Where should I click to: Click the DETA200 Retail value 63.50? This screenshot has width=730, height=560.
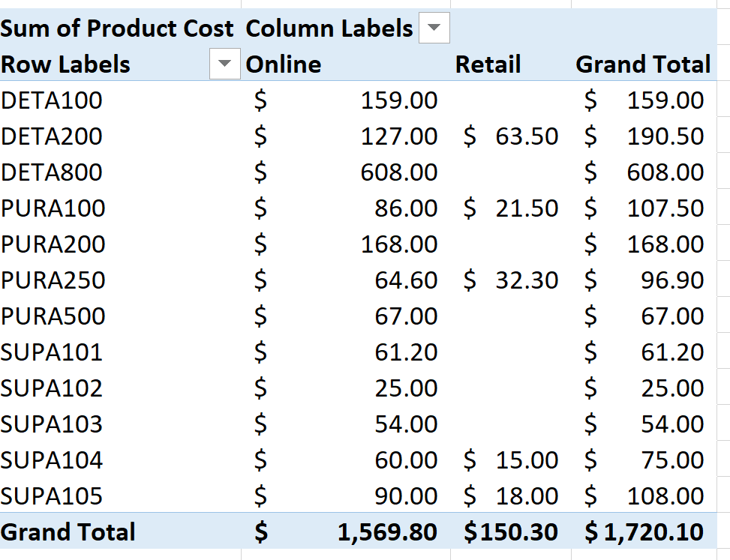click(x=526, y=136)
